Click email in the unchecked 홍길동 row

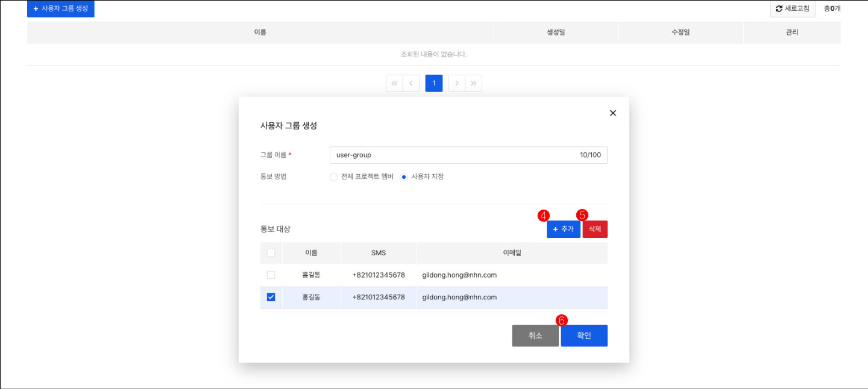[459, 275]
